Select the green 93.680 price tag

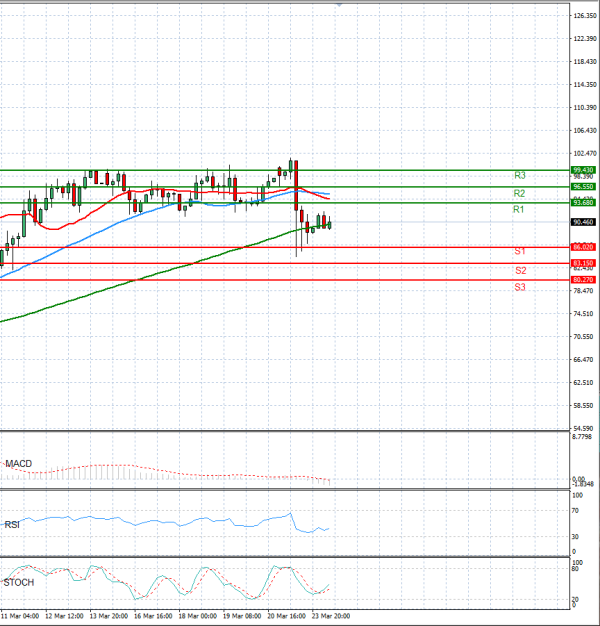click(583, 203)
